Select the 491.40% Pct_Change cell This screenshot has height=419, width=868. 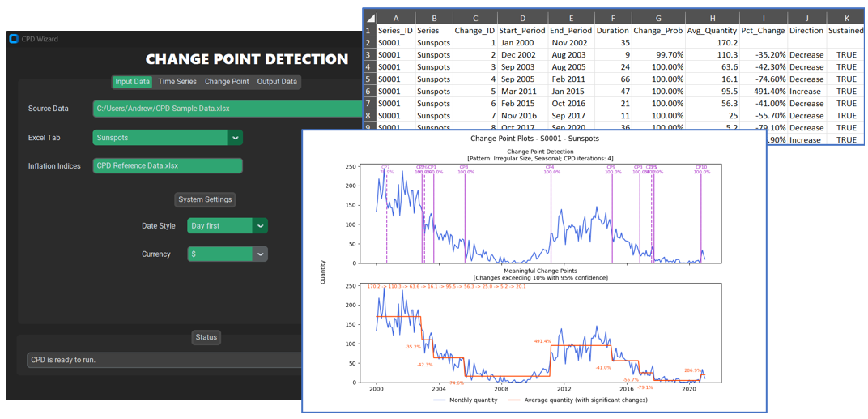point(764,92)
